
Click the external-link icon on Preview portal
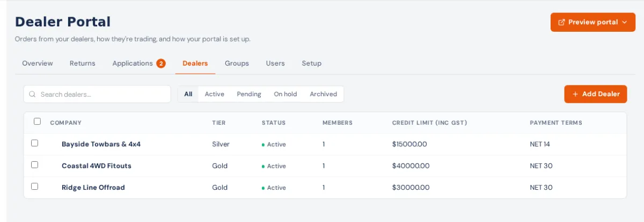(562, 22)
